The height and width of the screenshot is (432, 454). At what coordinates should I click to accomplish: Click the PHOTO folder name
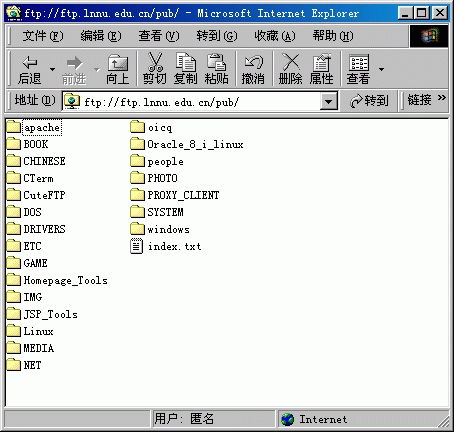pyautogui.click(x=162, y=178)
